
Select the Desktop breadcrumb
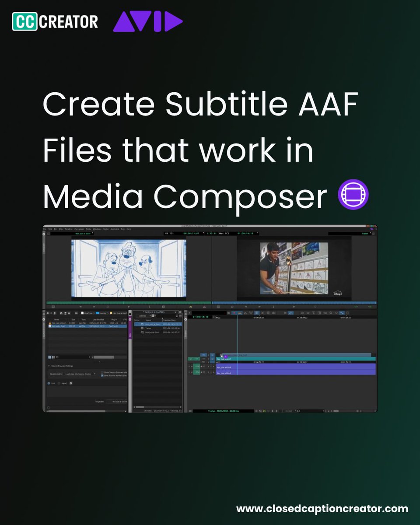tap(101, 313)
